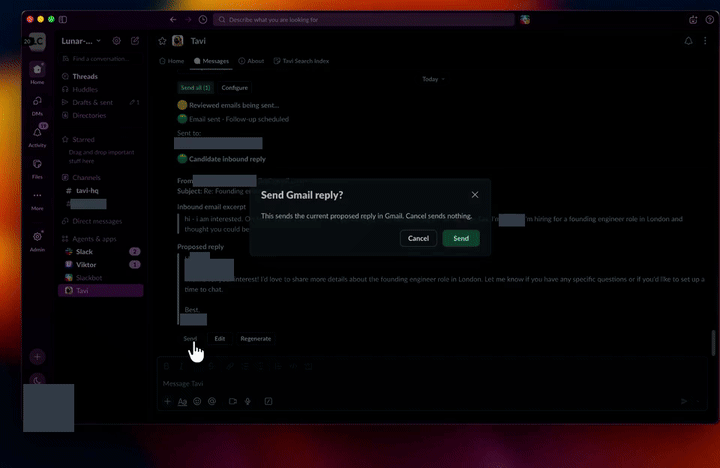Click the send arrow in composer
This screenshot has height=468, width=720.
coord(684,401)
